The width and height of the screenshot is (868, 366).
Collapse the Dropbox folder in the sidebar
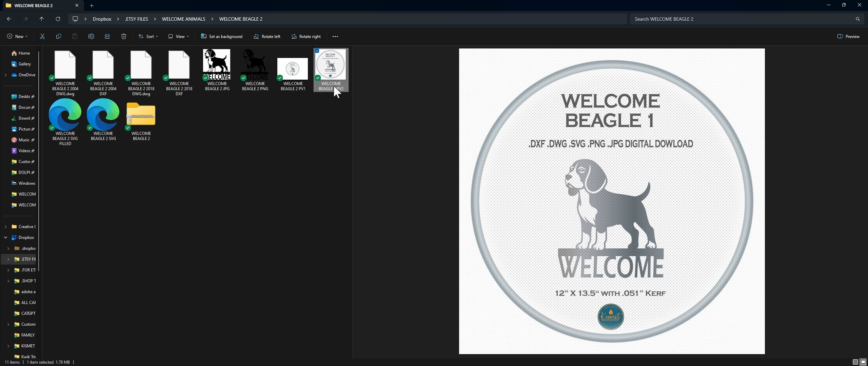click(5, 237)
